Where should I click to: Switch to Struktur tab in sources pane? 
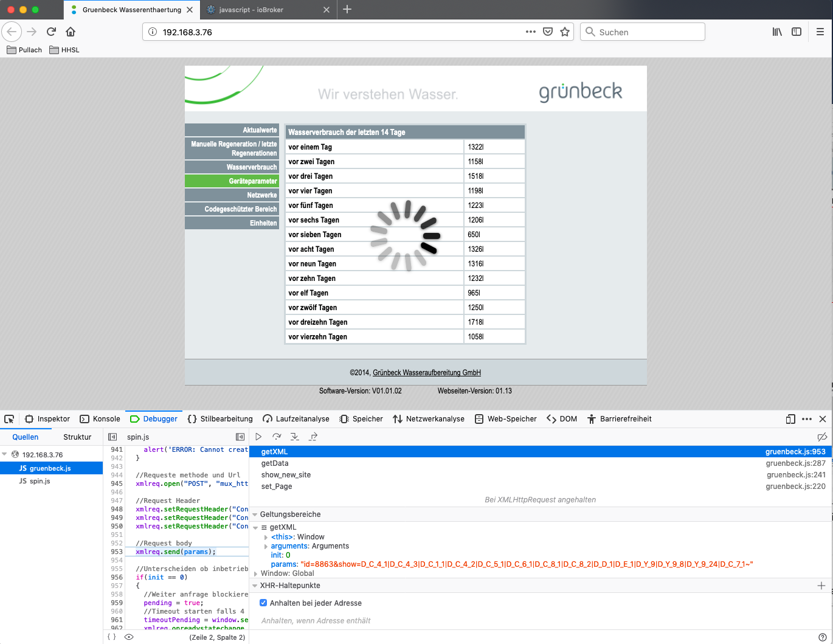click(77, 437)
